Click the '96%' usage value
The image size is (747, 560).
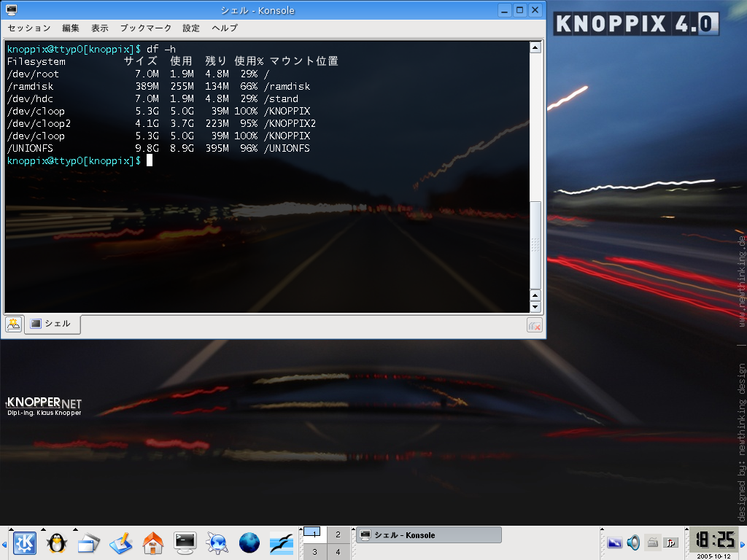coord(249,148)
